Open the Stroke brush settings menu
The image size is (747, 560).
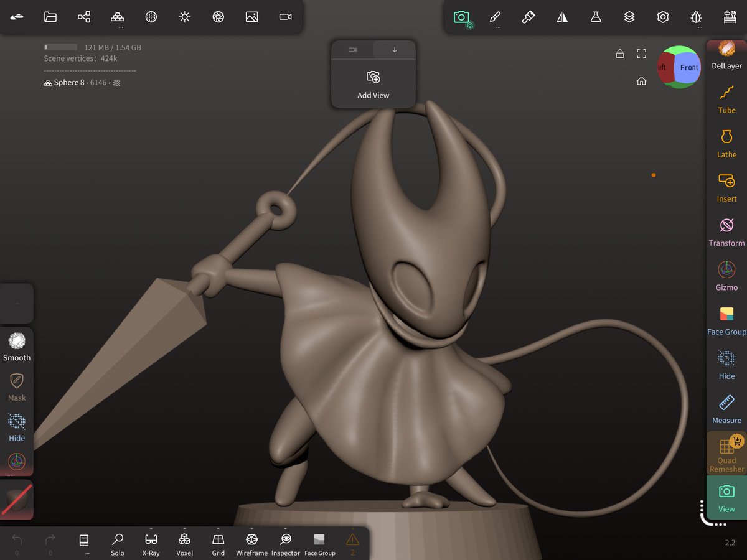click(495, 17)
